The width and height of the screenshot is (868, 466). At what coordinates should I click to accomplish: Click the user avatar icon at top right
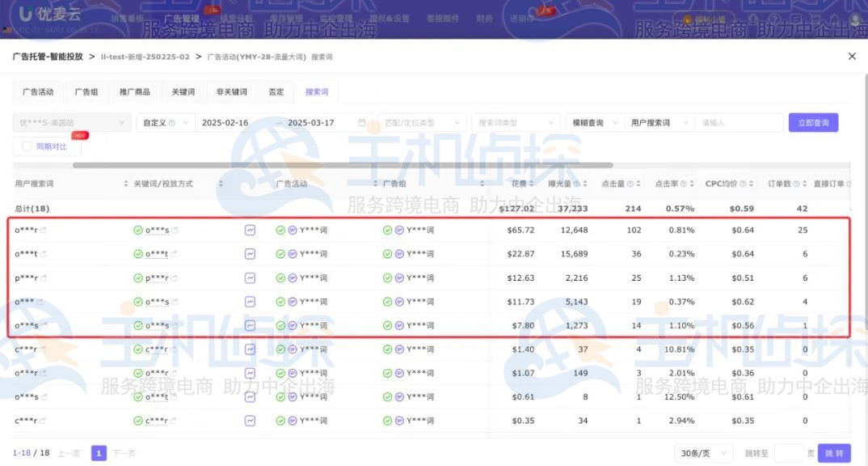pyautogui.click(x=855, y=17)
